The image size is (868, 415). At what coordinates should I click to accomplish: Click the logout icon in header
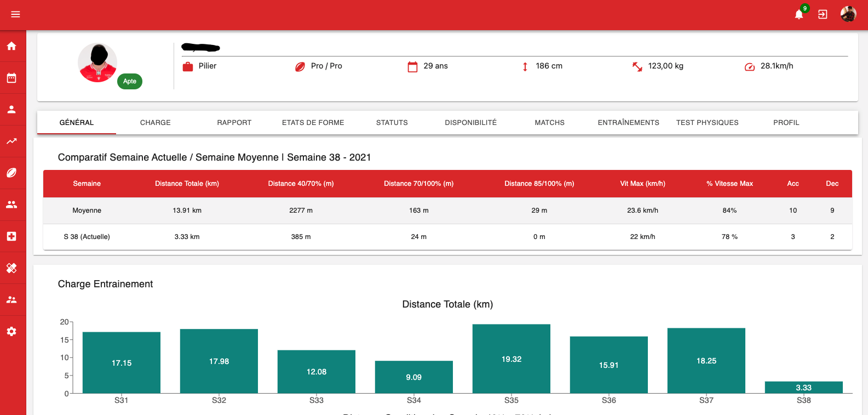[x=823, y=14]
